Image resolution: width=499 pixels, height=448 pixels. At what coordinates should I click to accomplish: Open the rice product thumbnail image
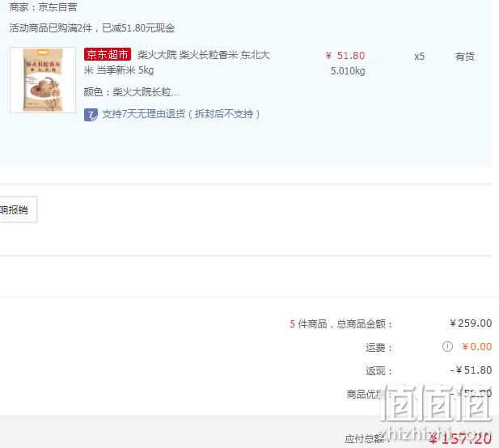point(43,80)
